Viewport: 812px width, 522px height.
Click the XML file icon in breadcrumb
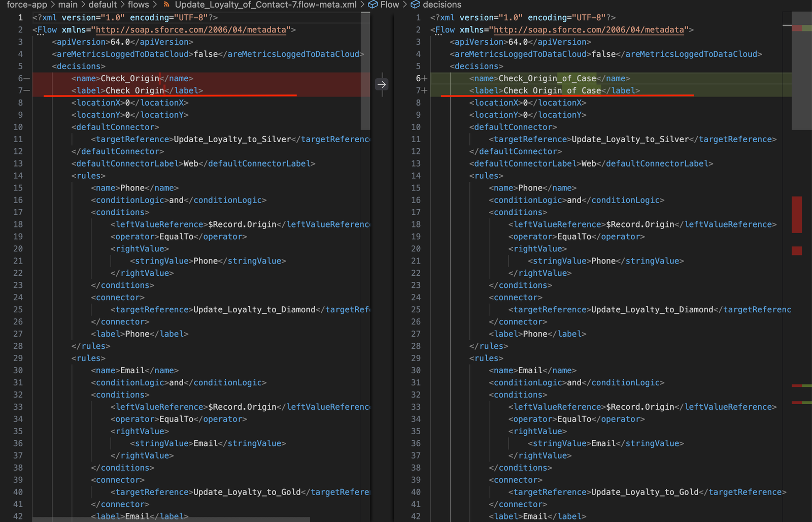click(166, 5)
